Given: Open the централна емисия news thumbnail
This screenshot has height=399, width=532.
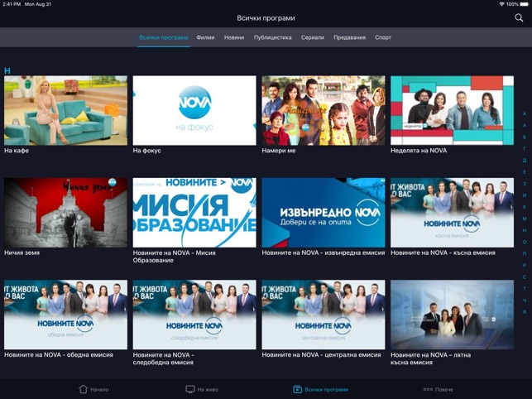Looking at the screenshot, I should pyautogui.click(x=324, y=315).
